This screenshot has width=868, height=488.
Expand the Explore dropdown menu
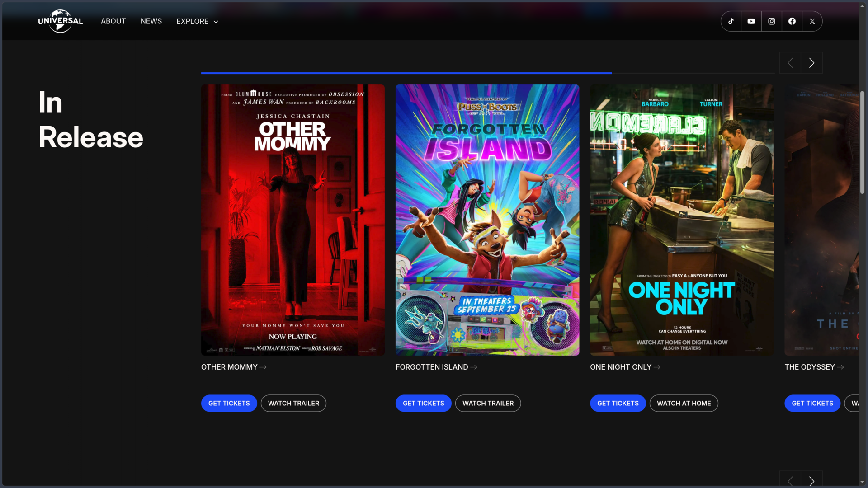point(197,21)
